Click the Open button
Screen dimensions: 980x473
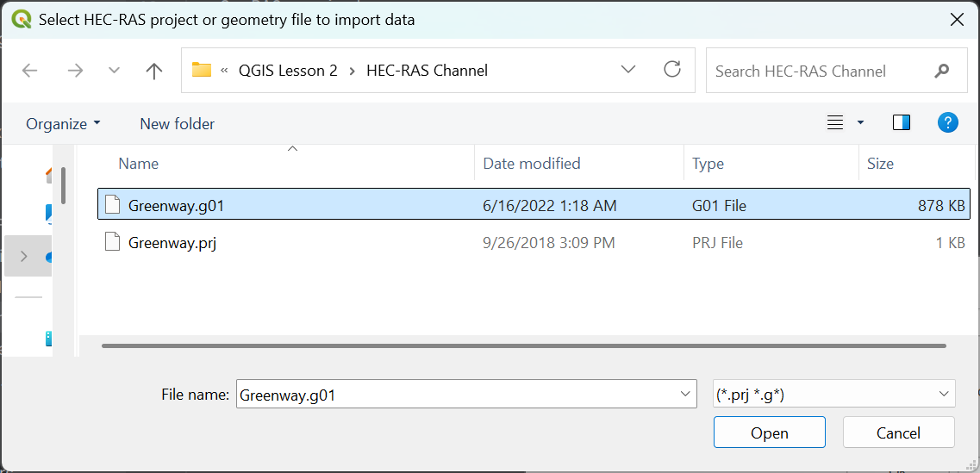[x=769, y=433]
